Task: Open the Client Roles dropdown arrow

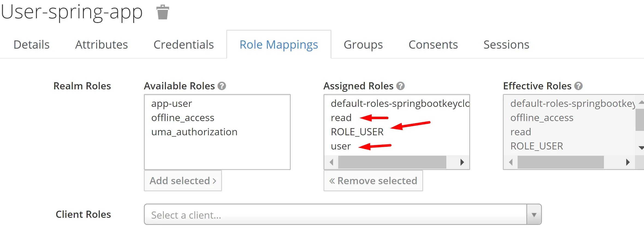Action: click(534, 215)
